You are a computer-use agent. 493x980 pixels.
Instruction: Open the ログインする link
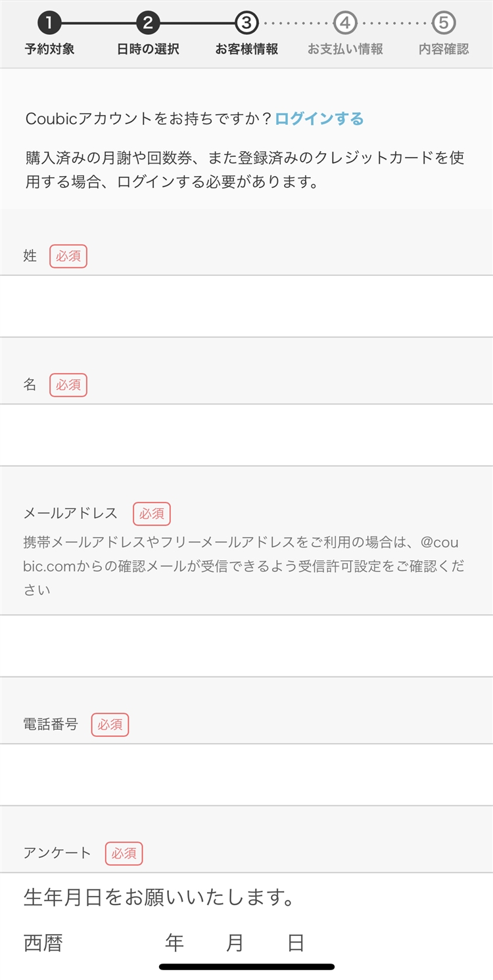(x=319, y=119)
